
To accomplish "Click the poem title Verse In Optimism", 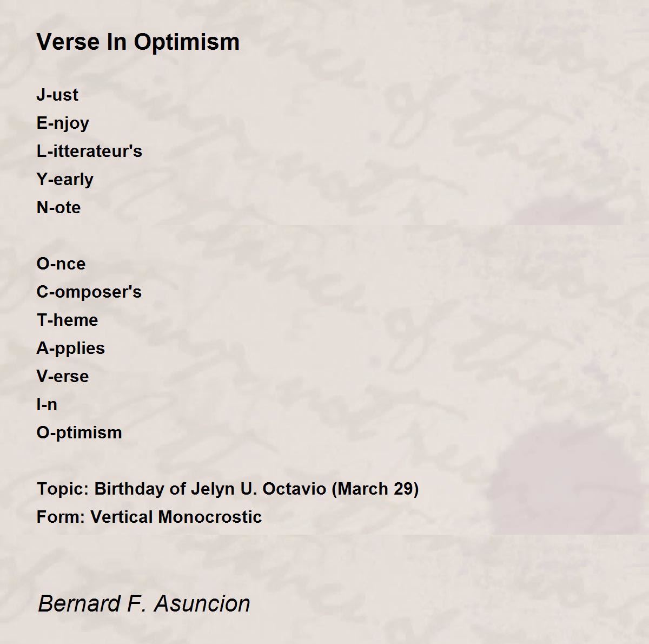I will click(x=138, y=42).
